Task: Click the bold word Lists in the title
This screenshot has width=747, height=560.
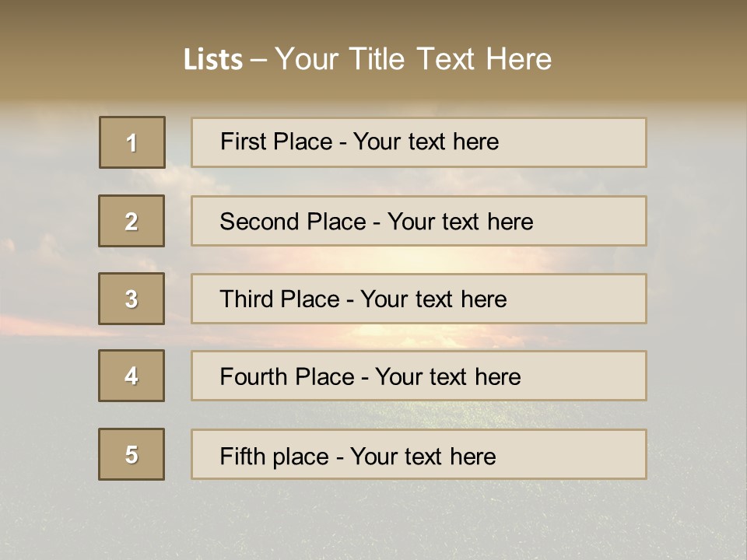Action: point(212,60)
